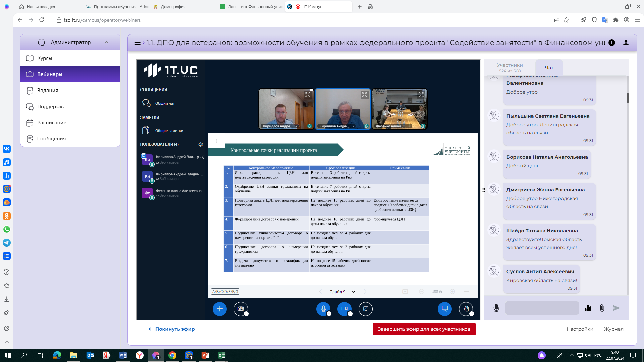Screen dimensions: 644x362
Task: Open the Слайд 9 slide dropdown
Action: [342, 292]
